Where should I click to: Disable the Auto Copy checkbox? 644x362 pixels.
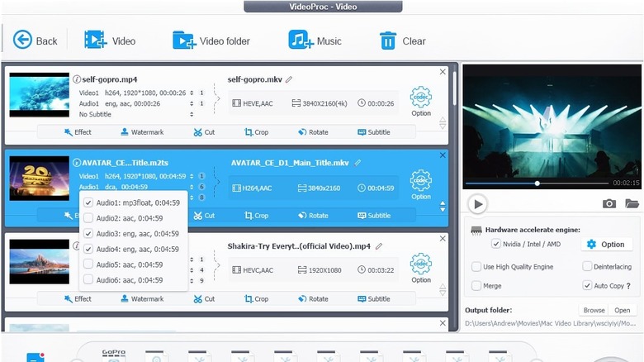point(587,285)
